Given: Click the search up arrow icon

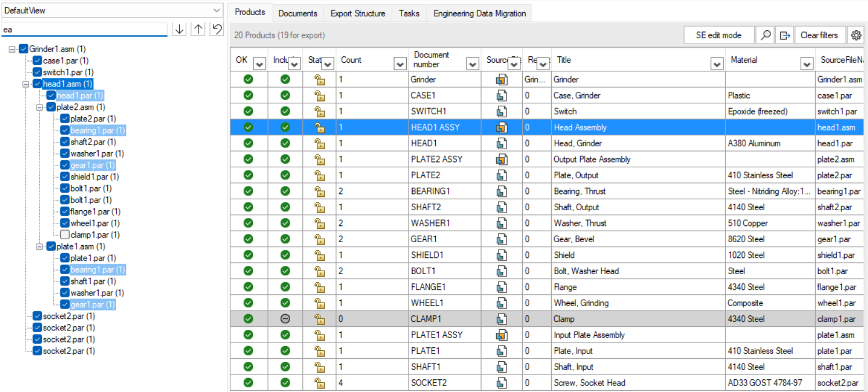Looking at the screenshot, I should [198, 28].
